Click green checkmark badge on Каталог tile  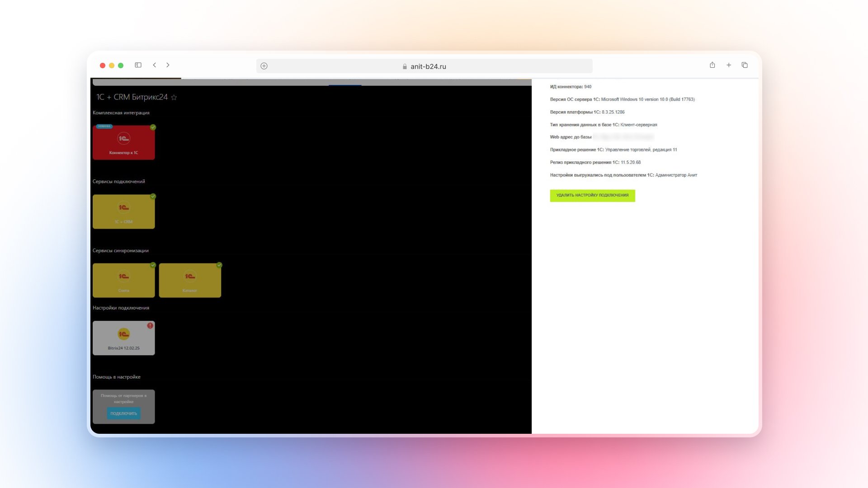coord(219,265)
